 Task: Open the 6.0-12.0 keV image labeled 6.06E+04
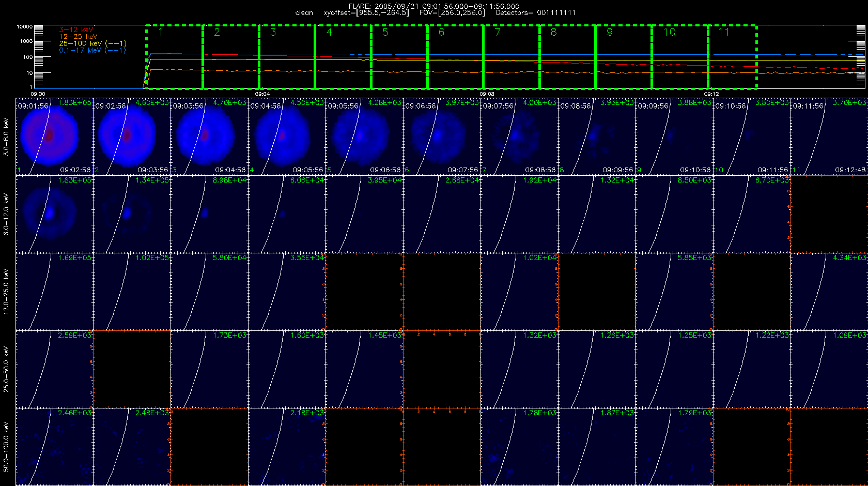[287, 214]
